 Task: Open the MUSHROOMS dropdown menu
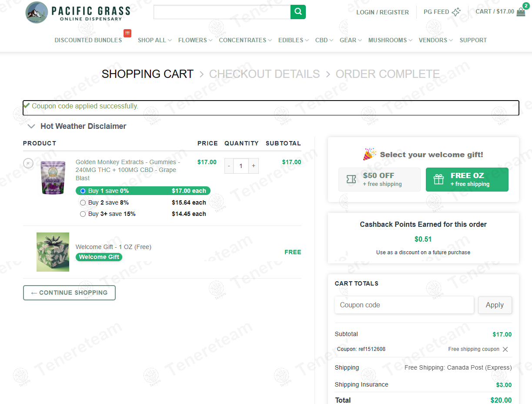pyautogui.click(x=391, y=40)
